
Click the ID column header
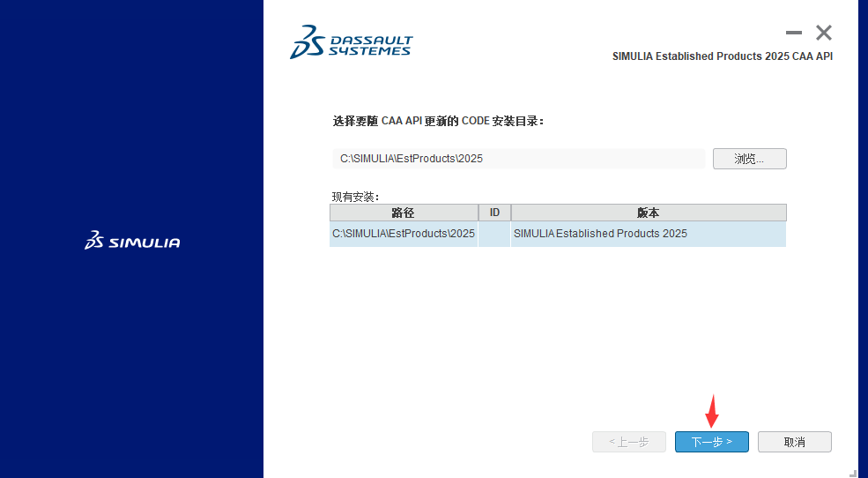click(x=494, y=213)
